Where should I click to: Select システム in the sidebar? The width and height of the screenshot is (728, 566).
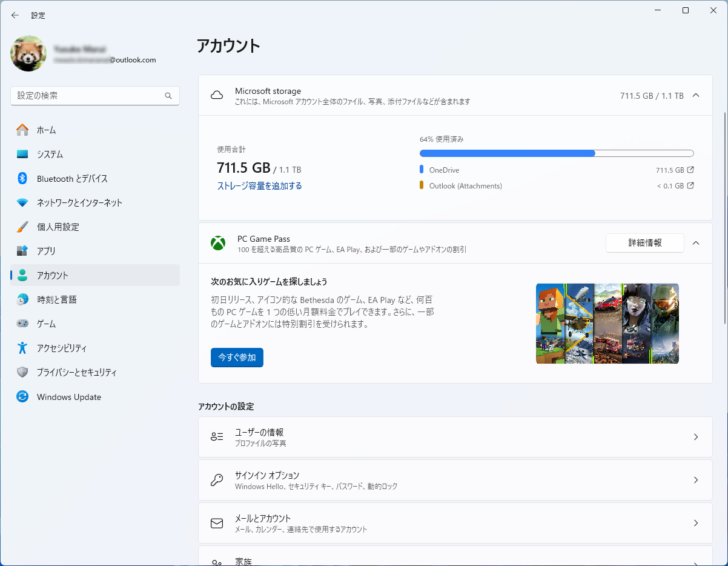[50, 155]
